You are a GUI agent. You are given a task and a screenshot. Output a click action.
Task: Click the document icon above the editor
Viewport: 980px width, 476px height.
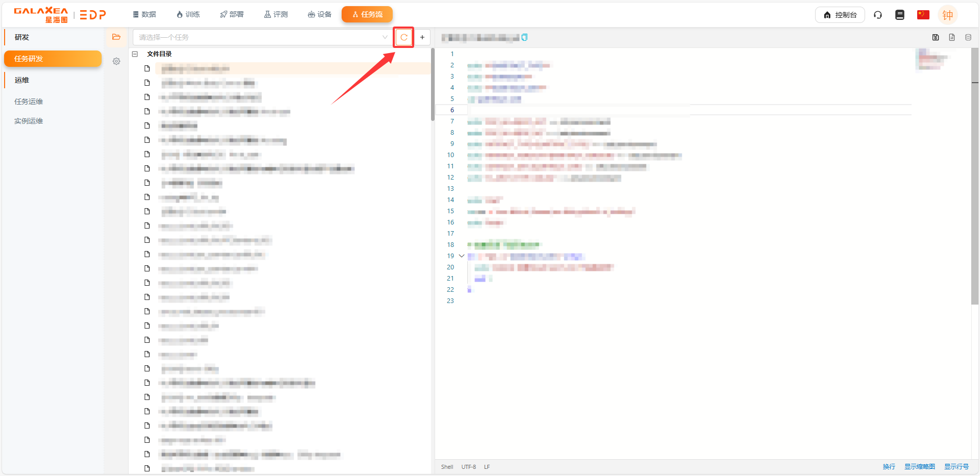952,37
